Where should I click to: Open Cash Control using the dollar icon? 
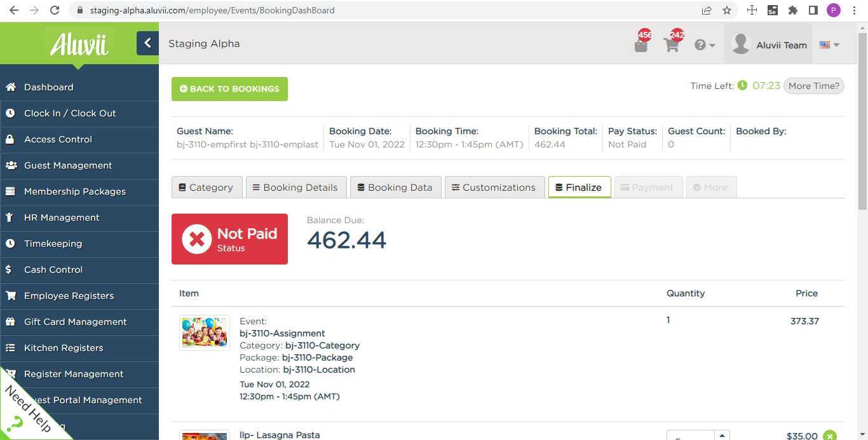[x=10, y=269]
